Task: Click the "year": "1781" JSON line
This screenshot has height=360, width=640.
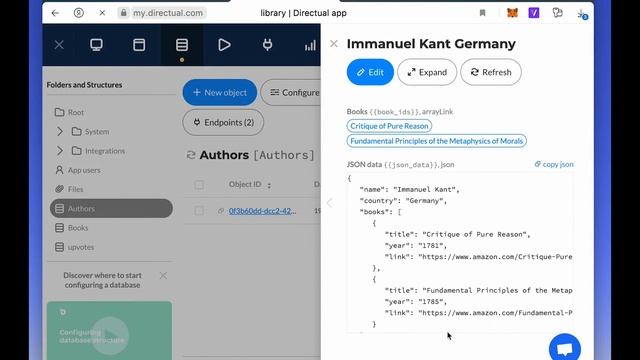Action: [x=416, y=246]
